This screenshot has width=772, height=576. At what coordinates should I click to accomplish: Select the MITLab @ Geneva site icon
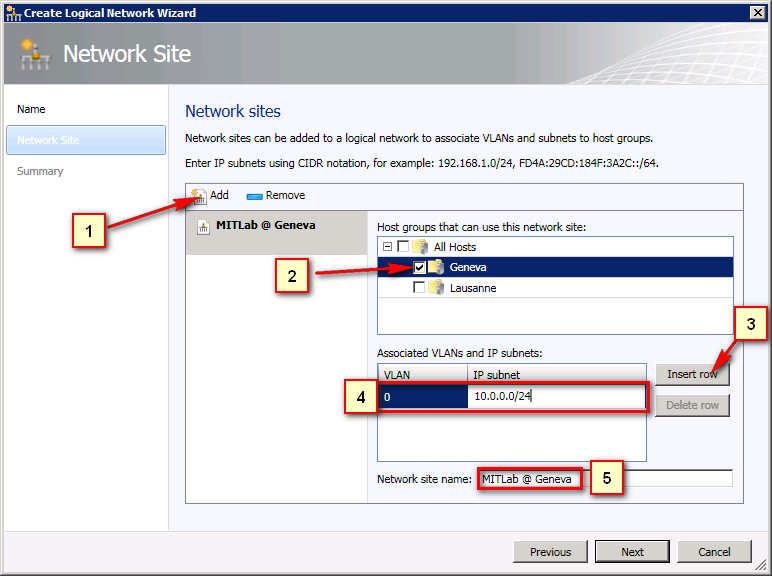tap(203, 227)
